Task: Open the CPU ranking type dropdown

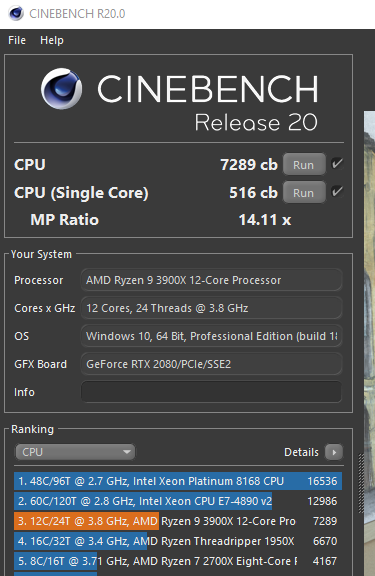Action: 75,452
